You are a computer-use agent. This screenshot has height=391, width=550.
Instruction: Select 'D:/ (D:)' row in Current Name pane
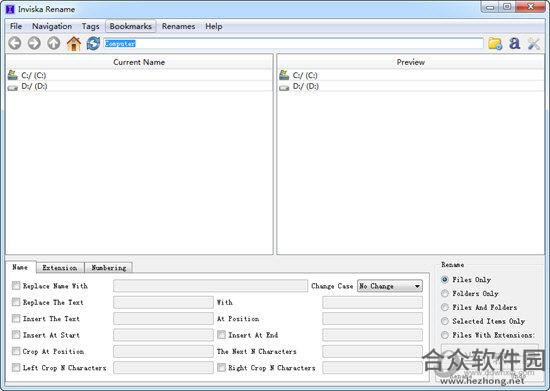[x=139, y=86]
